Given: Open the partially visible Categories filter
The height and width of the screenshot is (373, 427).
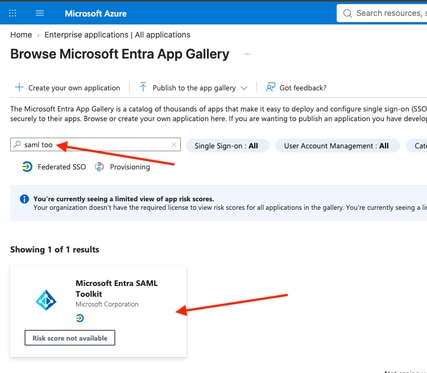Looking at the screenshot, I should [x=417, y=146].
